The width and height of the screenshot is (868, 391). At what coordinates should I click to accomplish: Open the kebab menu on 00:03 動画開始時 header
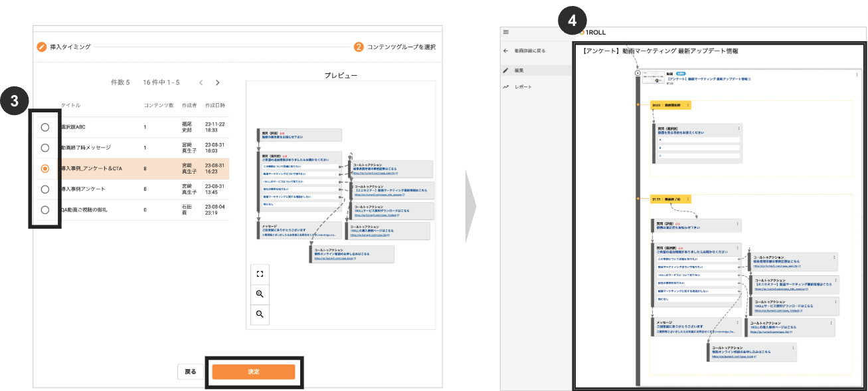tap(688, 105)
